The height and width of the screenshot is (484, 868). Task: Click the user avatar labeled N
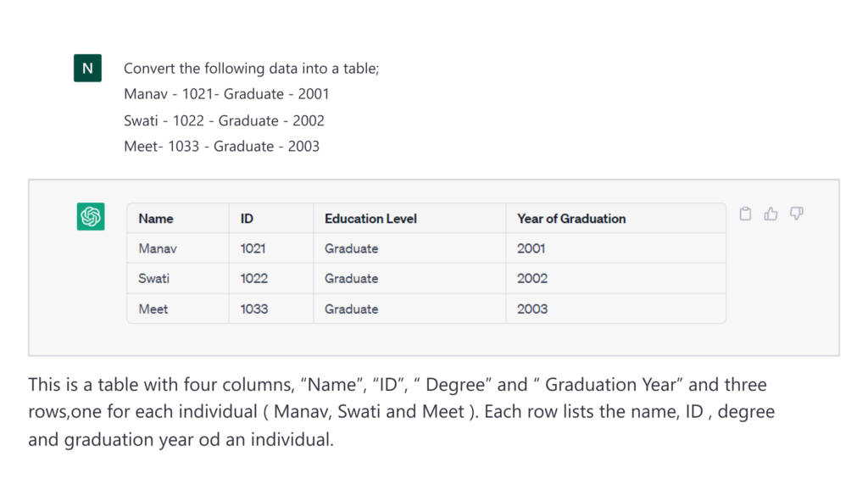coord(87,68)
